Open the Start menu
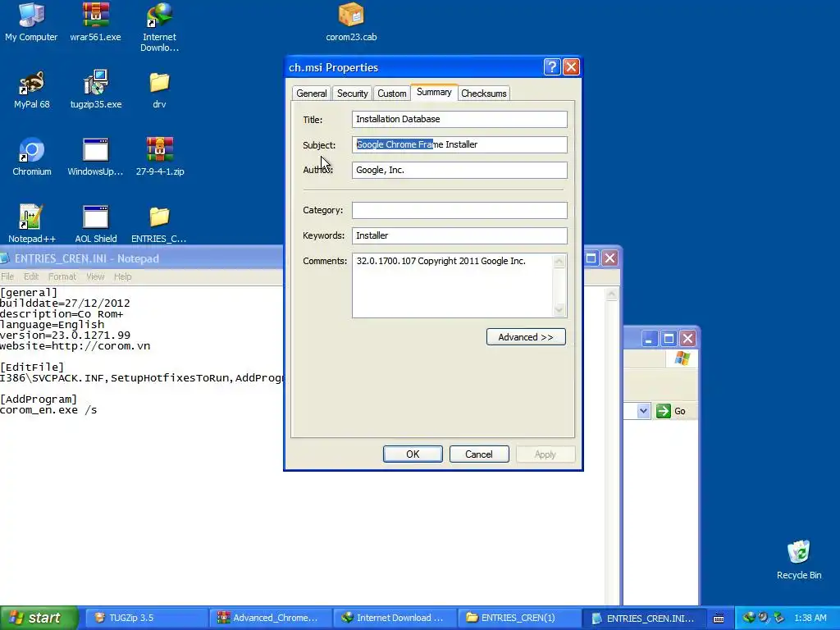 tap(39, 618)
